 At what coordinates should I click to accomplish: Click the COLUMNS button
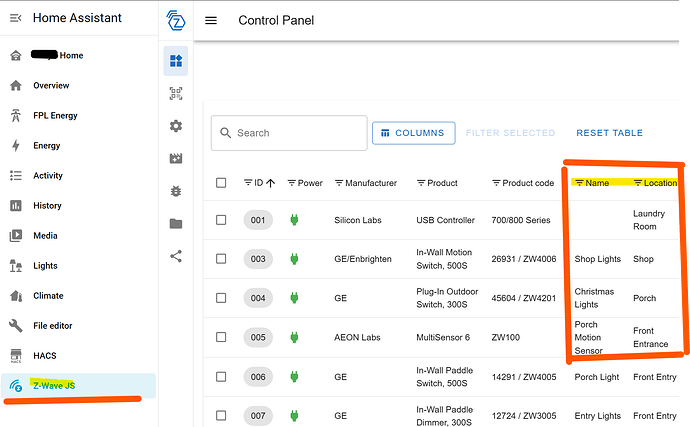(414, 133)
